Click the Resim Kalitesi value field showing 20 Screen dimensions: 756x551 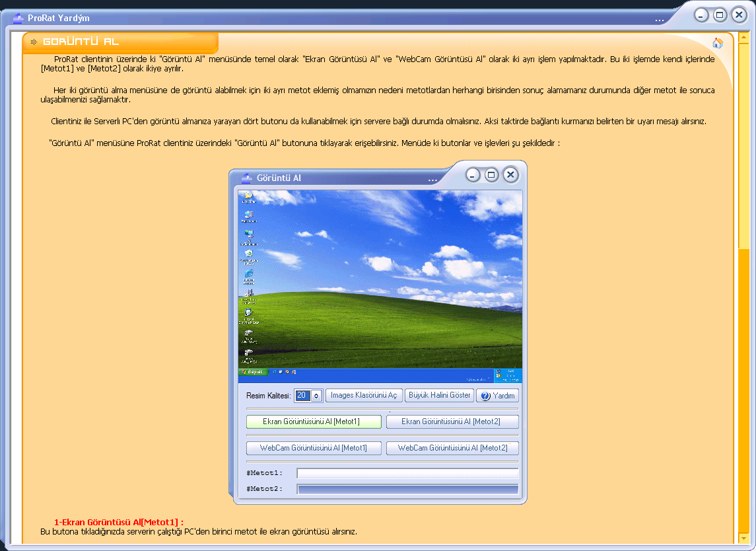click(302, 396)
